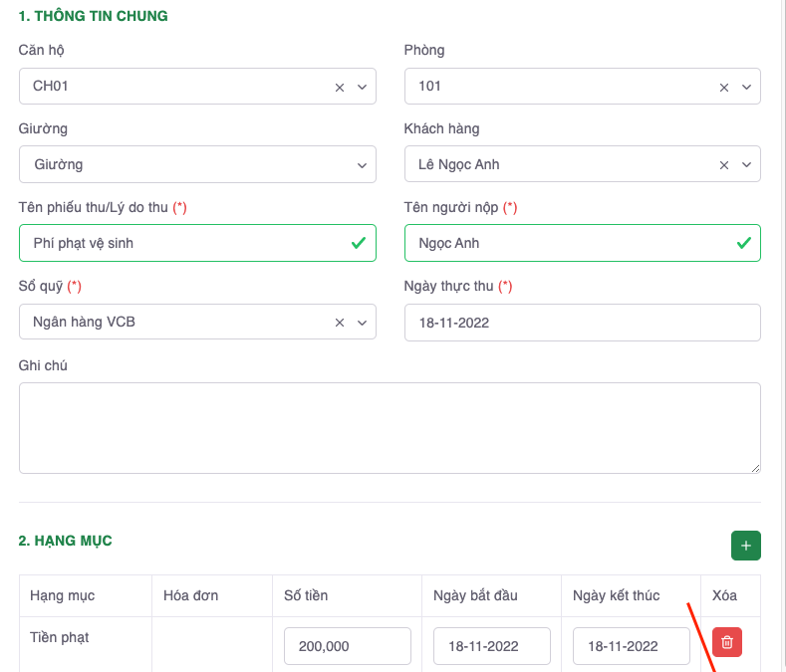Open the Phòng dropdown arrow
Viewport: 786px width, 672px height.
[x=746, y=88]
